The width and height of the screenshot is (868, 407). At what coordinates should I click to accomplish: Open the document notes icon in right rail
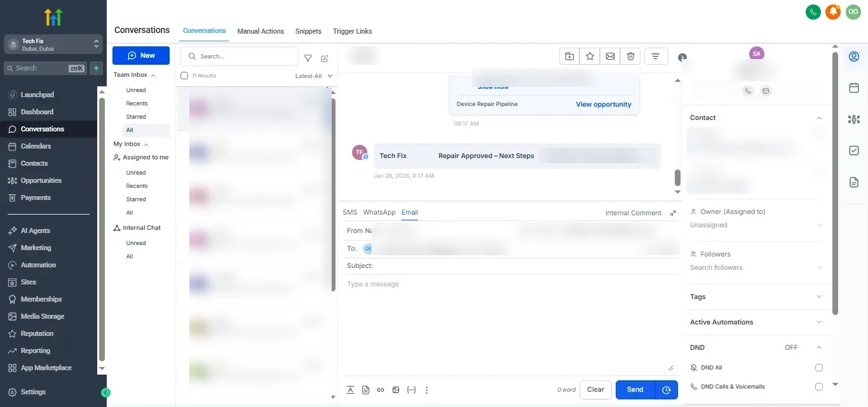click(854, 182)
